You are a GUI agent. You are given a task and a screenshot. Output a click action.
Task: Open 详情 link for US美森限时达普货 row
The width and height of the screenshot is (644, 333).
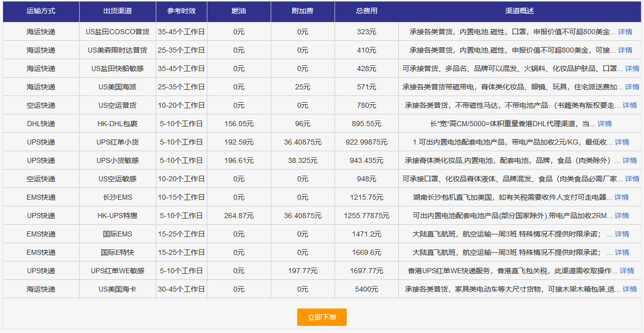click(625, 50)
